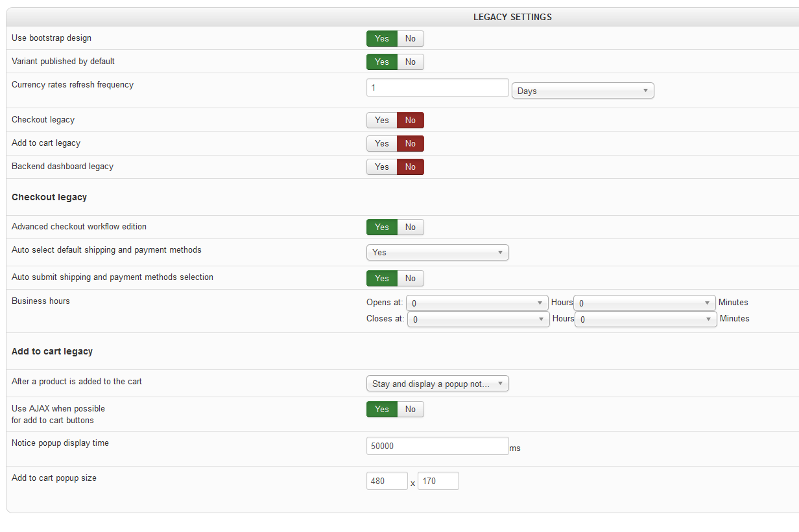Set Variant published by default to No
Screen dimensions: 799x532
tap(411, 62)
